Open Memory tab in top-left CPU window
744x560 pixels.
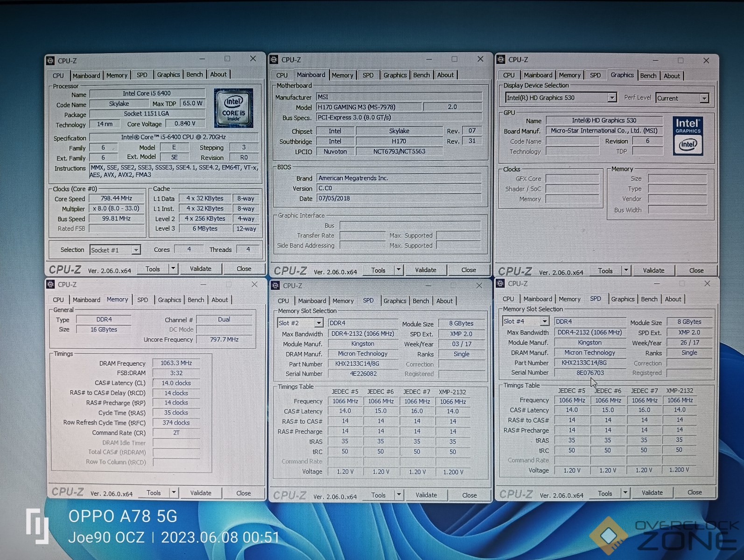pyautogui.click(x=117, y=75)
